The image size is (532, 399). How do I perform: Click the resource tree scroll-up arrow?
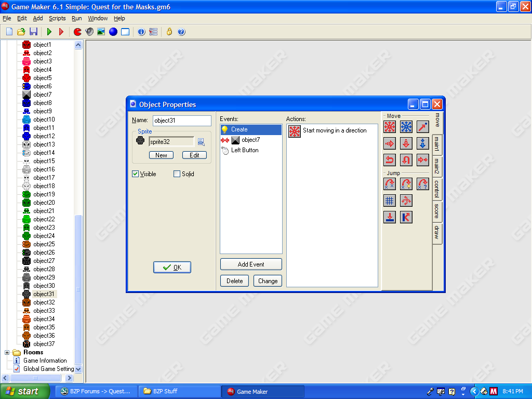point(78,45)
